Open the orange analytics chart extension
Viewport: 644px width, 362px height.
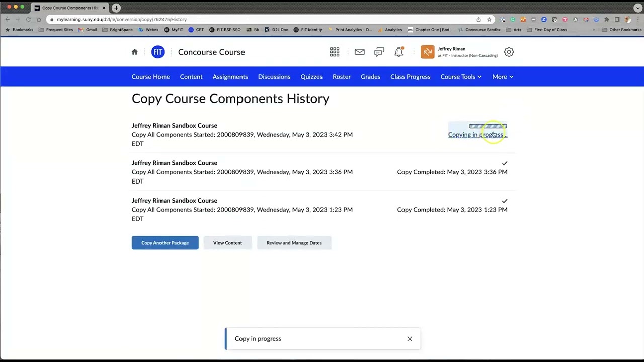(523, 19)
